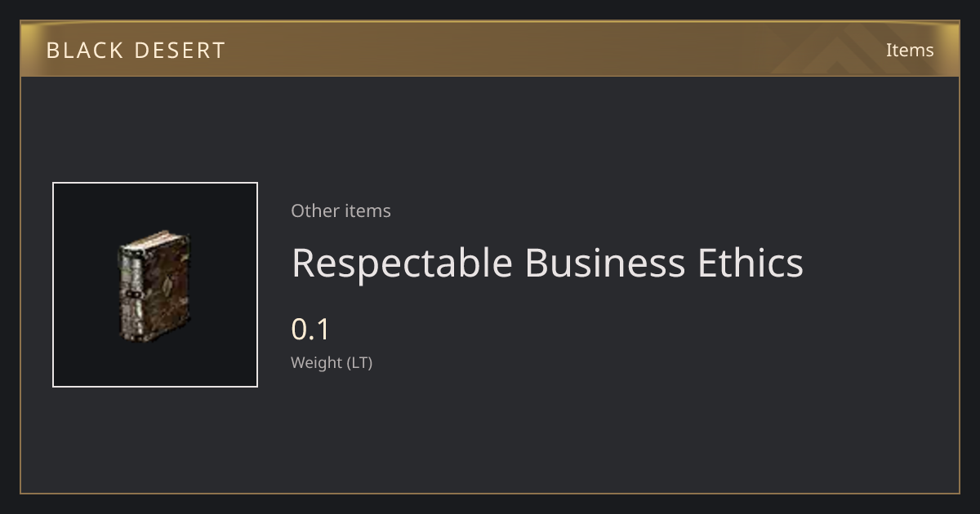The image size is (980, 514).
Task: Click the white-bordered item thumbnail frame
Action: 155,285
